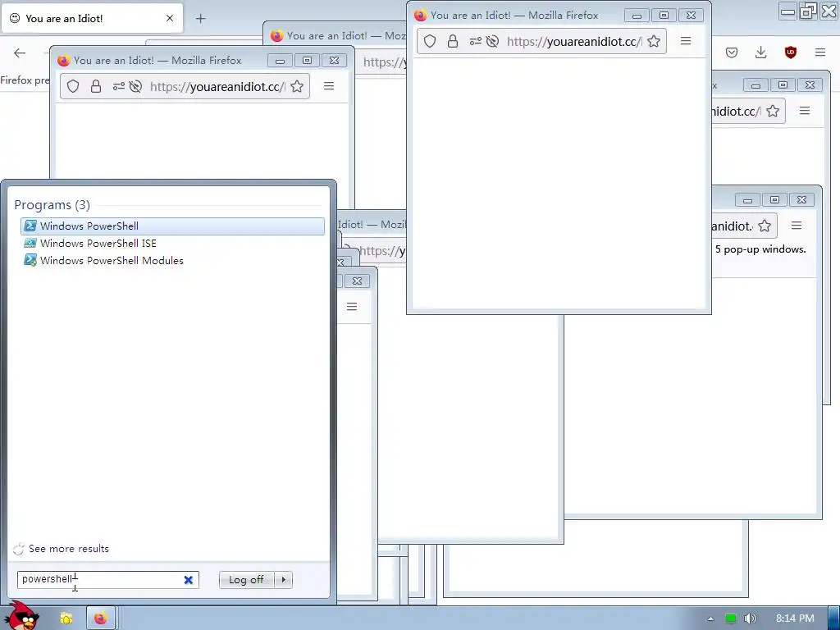Open the 8:14 PM taskbar clock

(x=795, y=619)
